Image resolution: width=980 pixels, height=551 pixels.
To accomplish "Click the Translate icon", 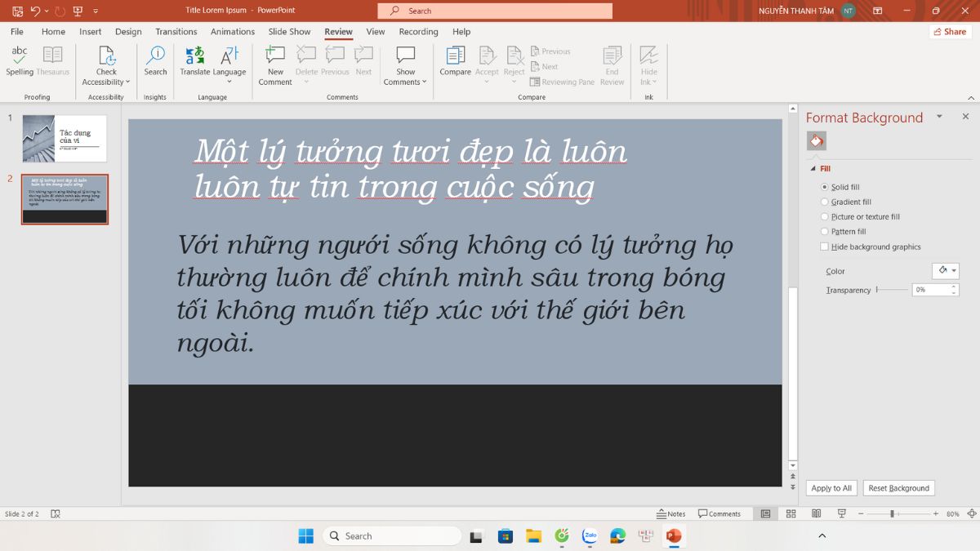I will point(195,55).
